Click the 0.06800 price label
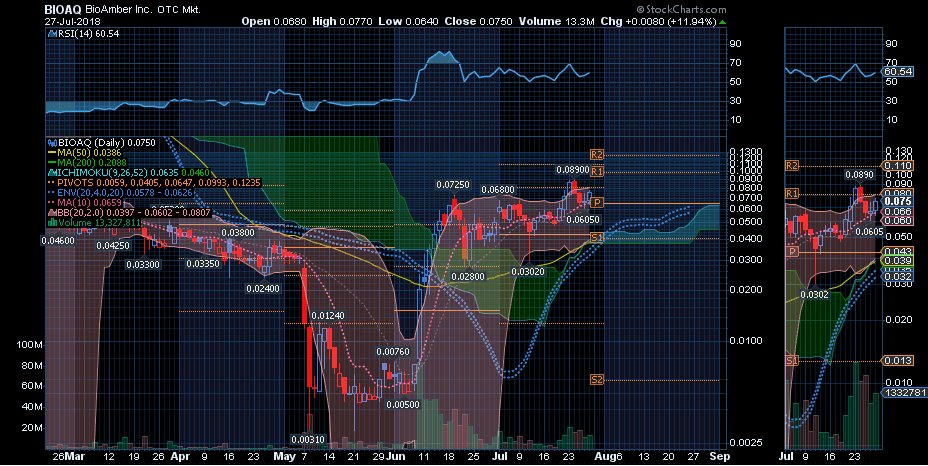928x466 pixels. pos(498,190)
